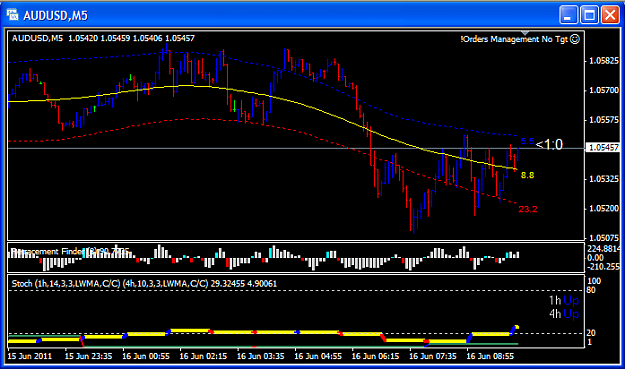The width and height of the screenshot is (625, 369).
Task: Click the '15 Jun 23:35' time axis label
Action: (x=88, y=356)
